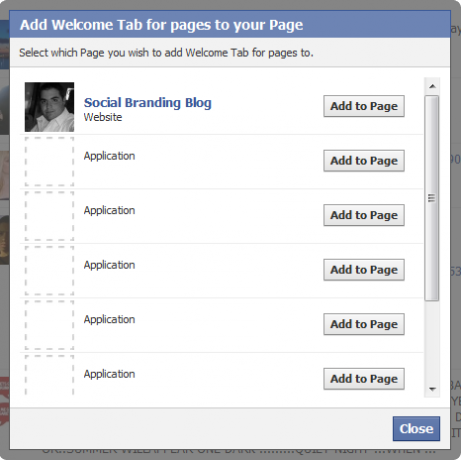Select third blank Application placeholder image
This screenshot has width=461, height=460.
[49, 271]
